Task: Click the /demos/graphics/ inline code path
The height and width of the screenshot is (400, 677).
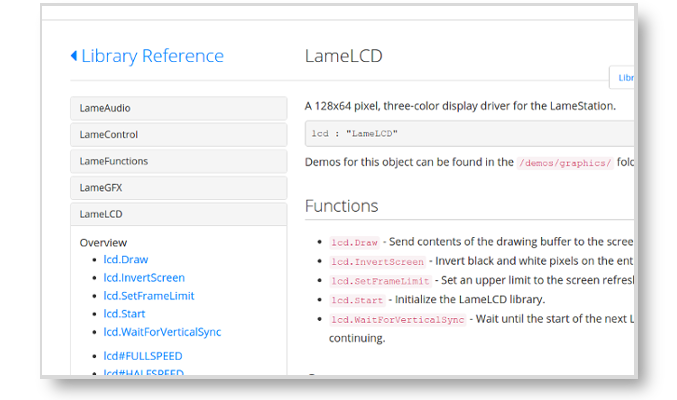Action: [x=565, y=163]
